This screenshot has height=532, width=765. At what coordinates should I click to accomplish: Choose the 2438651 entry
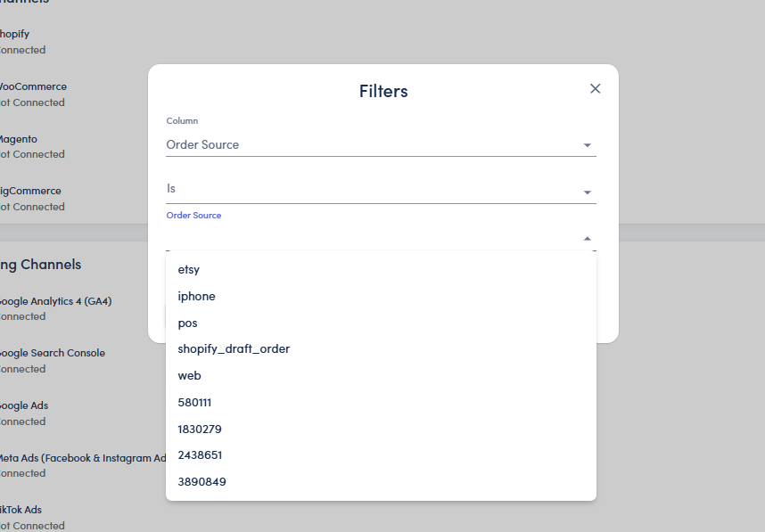point(200,454)
